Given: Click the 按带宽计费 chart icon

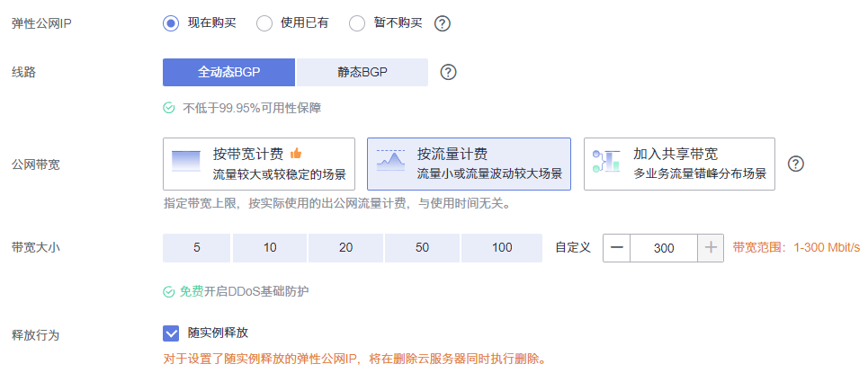Looking at the screenshot, I should click(186, 163).
